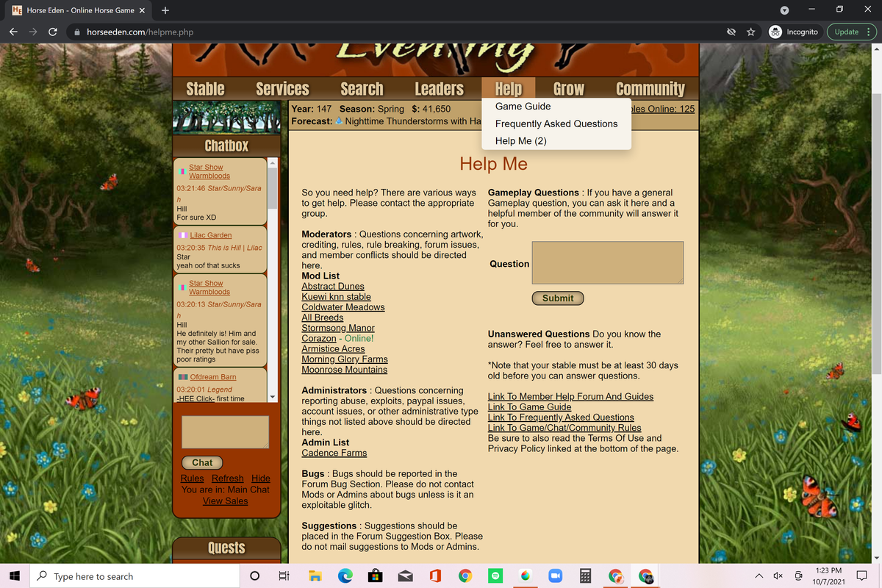Open the View Sales link
882x588 pixels.
point(226,501)
